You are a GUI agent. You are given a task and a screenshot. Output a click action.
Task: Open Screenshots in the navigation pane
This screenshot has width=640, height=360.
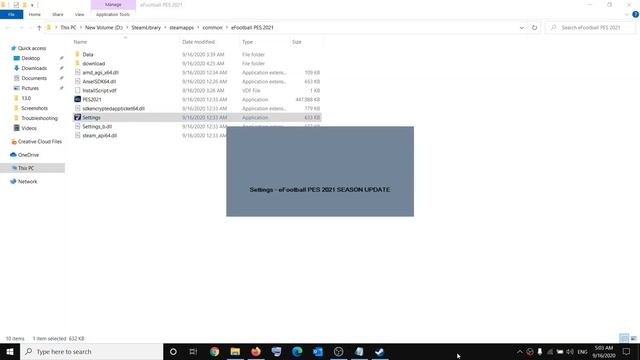pos(34,108)
